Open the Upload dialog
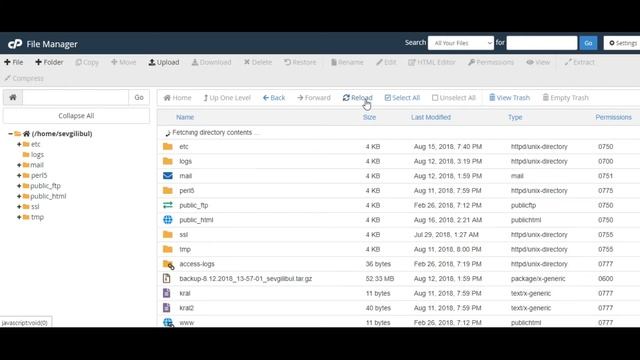This screenshot has width=640, height=360. 164,62
